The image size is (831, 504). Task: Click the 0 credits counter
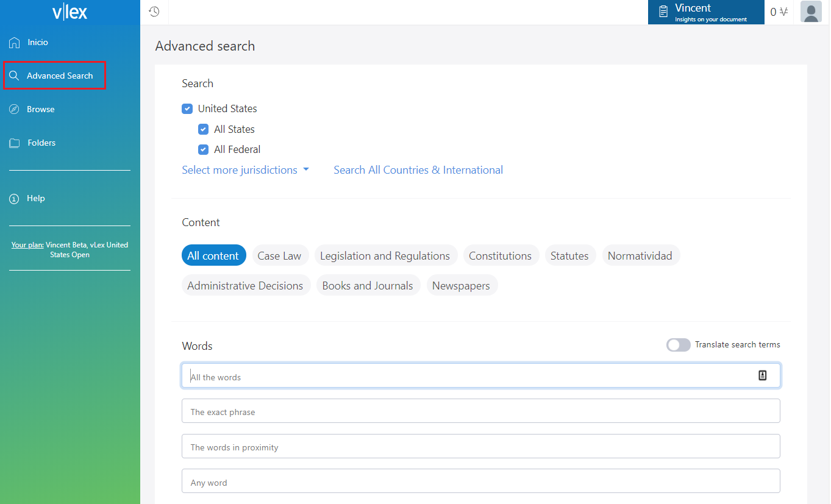pos(779,12)
